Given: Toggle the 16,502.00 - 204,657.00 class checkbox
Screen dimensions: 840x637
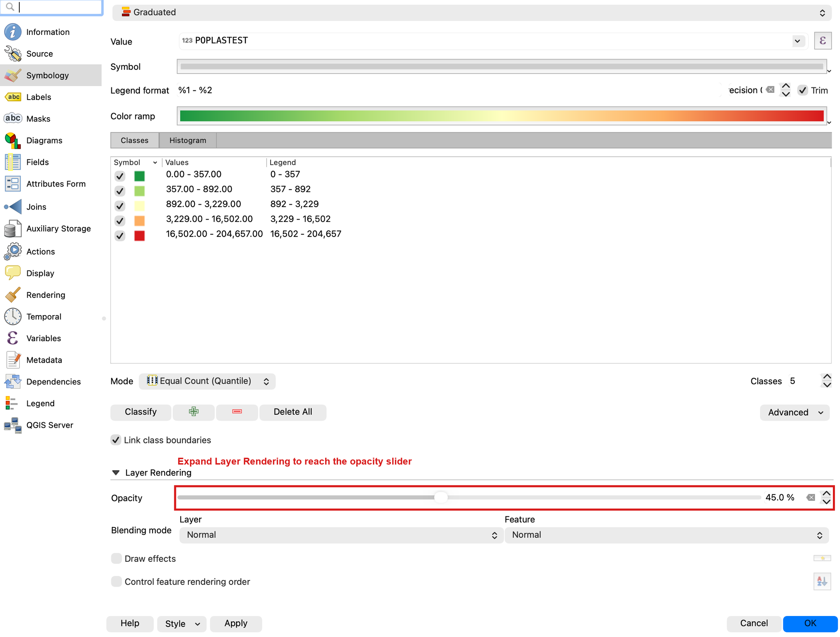Looking at the screenshot, I should pyautogui.click(x=120, y=236).
